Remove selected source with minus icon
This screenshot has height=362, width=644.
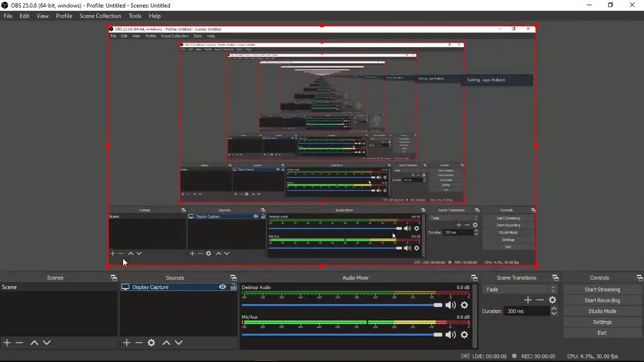coord(139,342)
